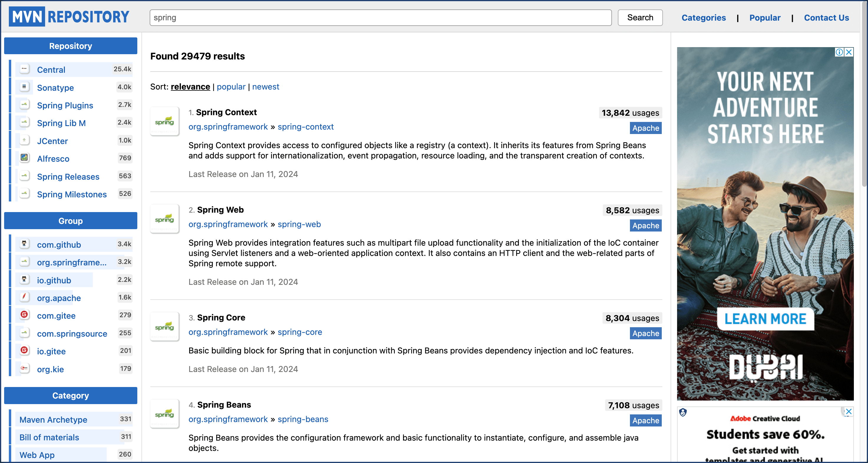Click the com.github group icon

tap(24, 244)
